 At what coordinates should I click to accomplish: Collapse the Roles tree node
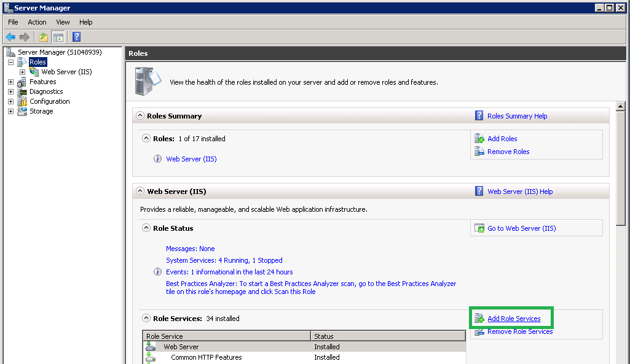11,62
